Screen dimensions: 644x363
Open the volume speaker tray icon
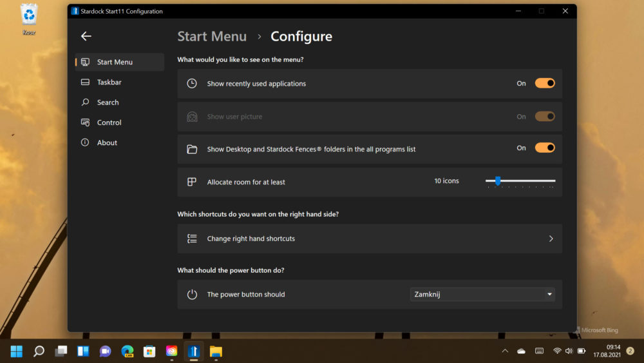[x=569, y=351]
